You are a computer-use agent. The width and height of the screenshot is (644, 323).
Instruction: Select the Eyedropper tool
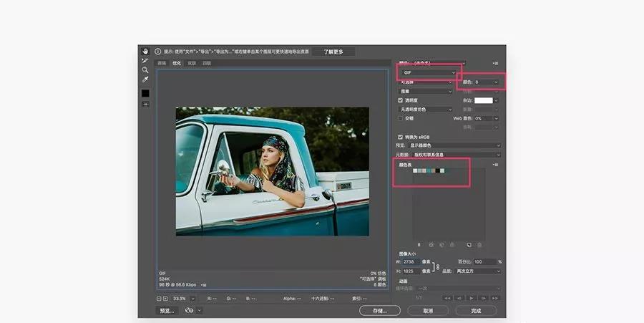(x=145, y=80)
